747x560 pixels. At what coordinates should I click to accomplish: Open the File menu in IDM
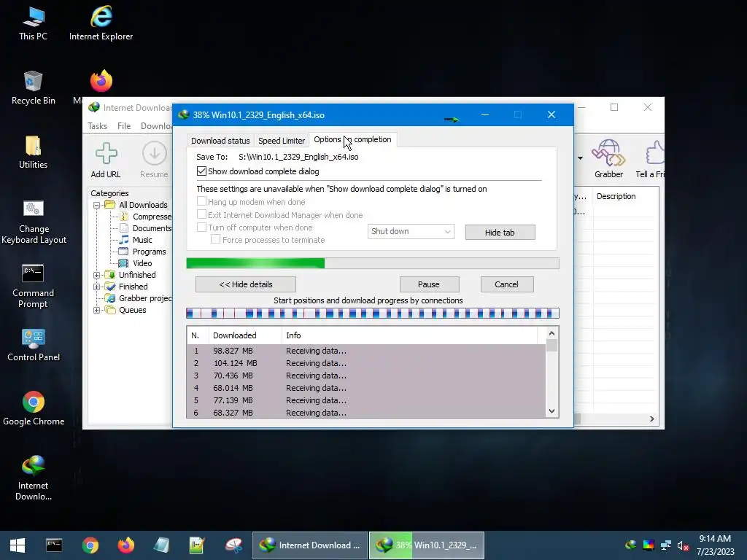(124, 125)
